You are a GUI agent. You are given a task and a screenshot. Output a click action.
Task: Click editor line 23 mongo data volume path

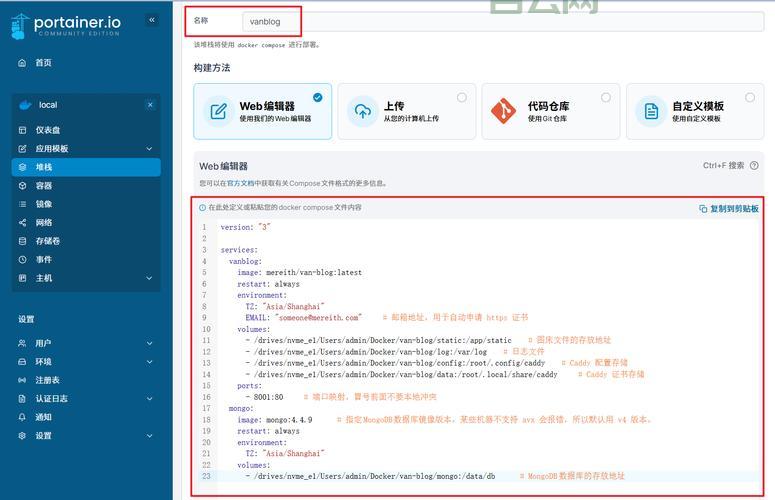[x=374, y=476]
